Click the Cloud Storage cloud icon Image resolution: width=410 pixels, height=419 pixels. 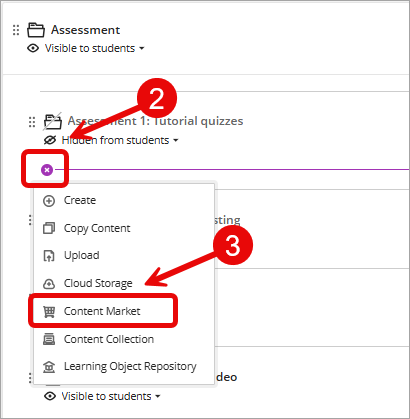49,284
